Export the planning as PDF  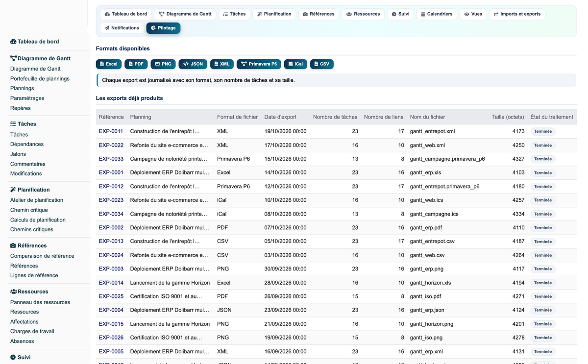click(136, 64)
